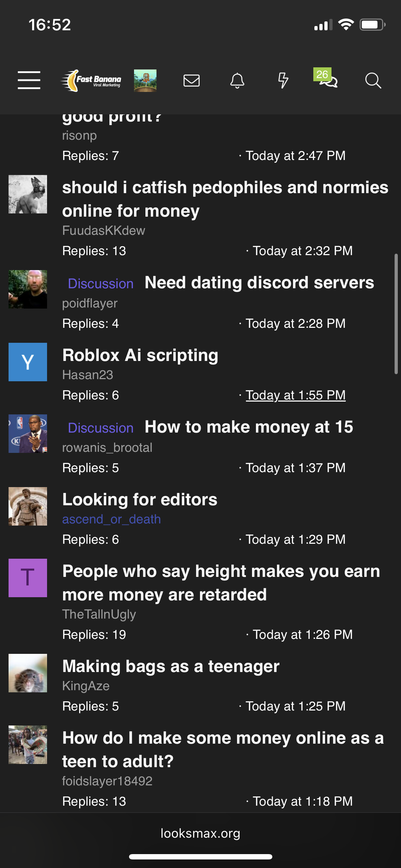Tap the purple 'T' avatar for TheTallnUgly

(28, 578)
